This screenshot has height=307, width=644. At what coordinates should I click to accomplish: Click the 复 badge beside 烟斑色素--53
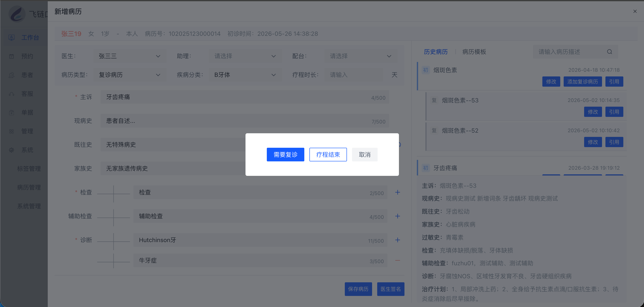click(x=434, y=100)
